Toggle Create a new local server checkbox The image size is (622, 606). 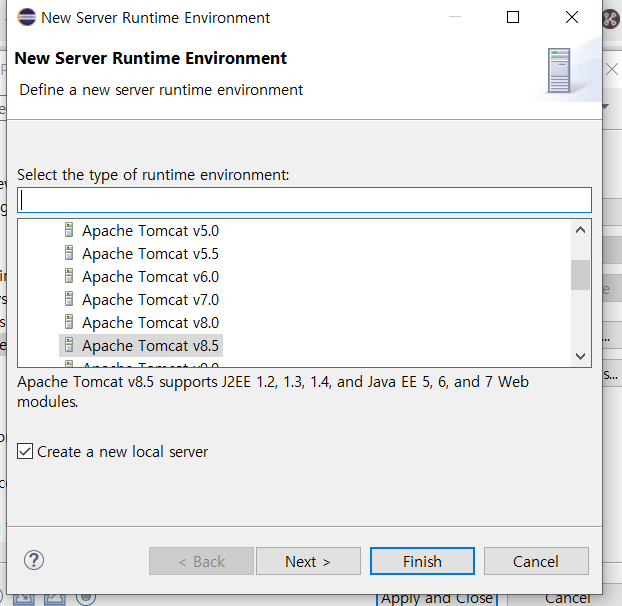point(25,451)
